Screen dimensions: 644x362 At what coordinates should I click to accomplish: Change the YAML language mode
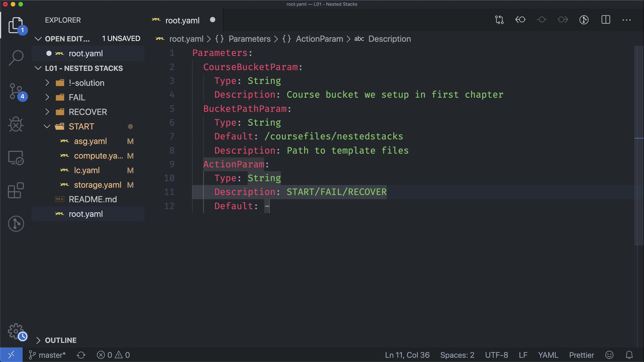548,355
